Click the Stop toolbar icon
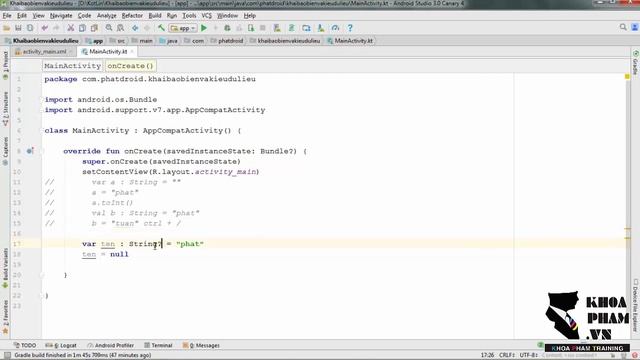 [262, 28]
